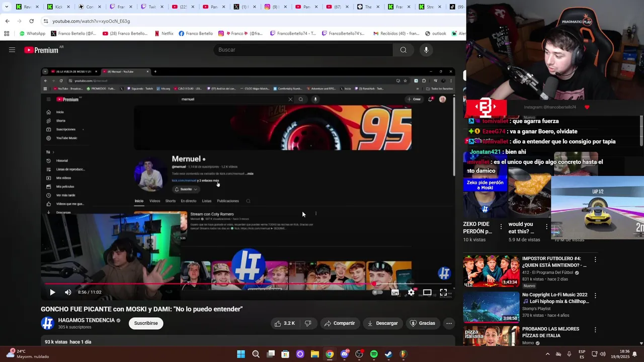Toggle subtitles in the player
The height and width of the screenshot is (362, 644).
tap(395, 292)
